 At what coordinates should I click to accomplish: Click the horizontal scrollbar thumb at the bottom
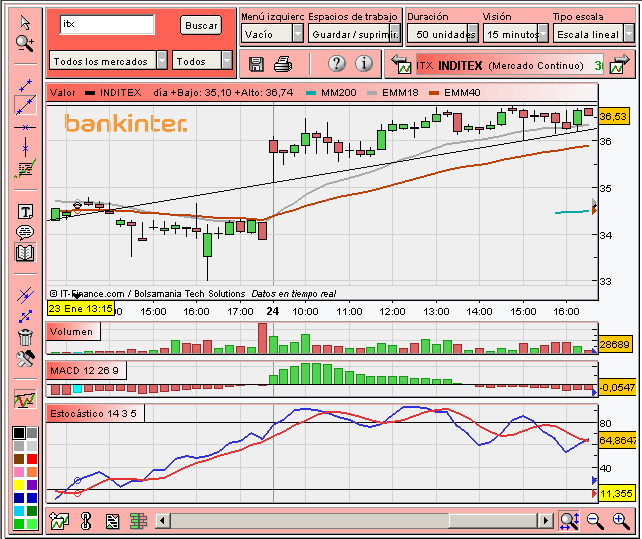493,521
